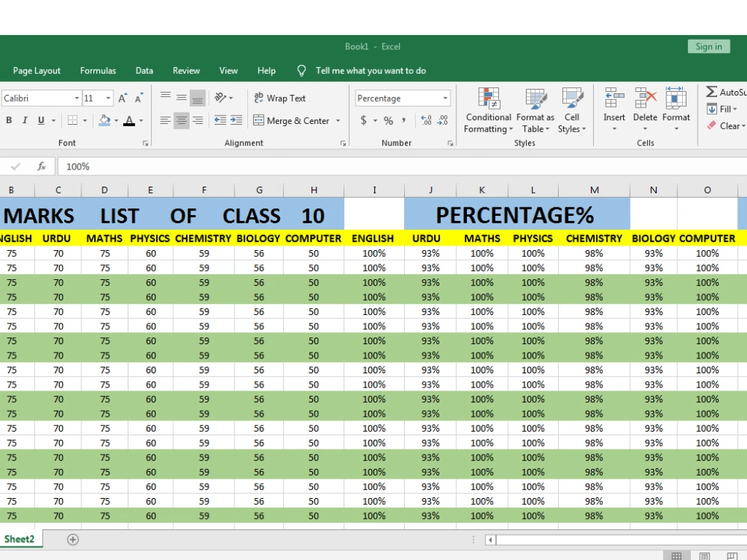Open Conditional Formatting menu

pyautogui.click(x=489, y=111)
